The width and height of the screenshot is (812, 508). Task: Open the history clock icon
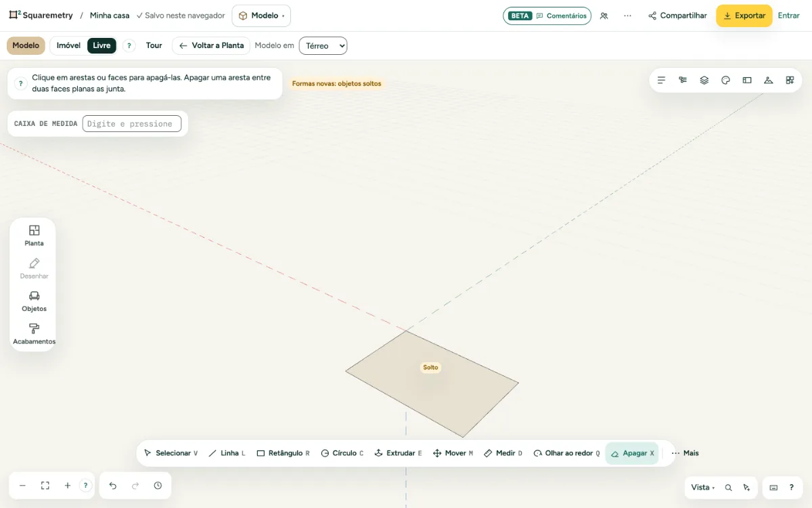pos(158,486)
